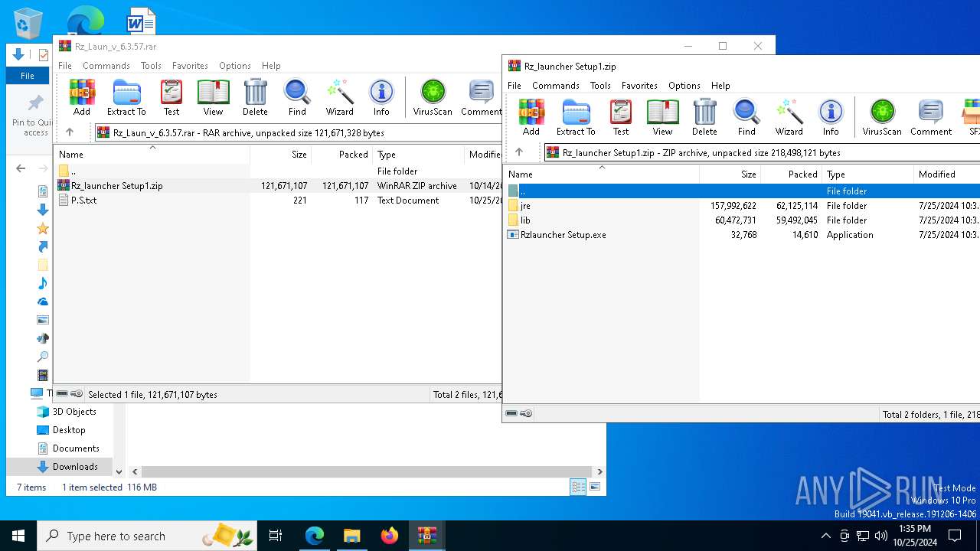Open Help menu in Rz_launcher Setup1.zip window
Screen dimensions: 980x551
pos(720,86)
